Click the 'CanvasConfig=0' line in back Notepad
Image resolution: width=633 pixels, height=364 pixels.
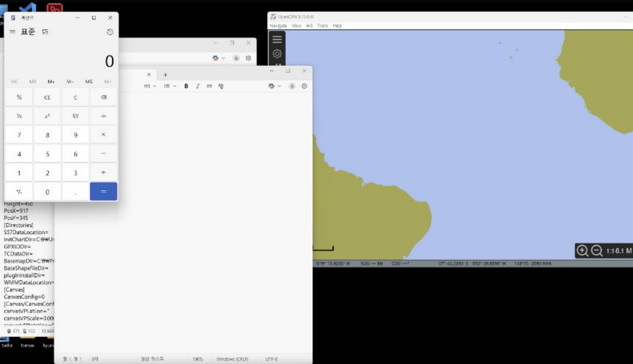tap(24, 296)
